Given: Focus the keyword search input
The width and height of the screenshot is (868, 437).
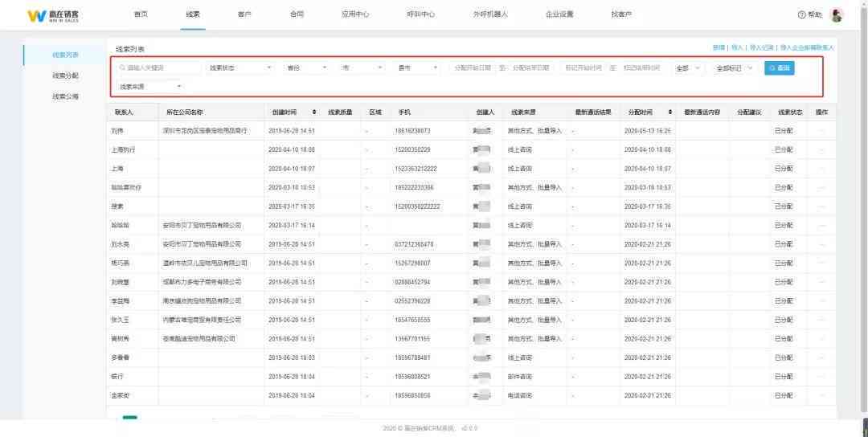Looking at the screenshot, I should click(158, 68).
